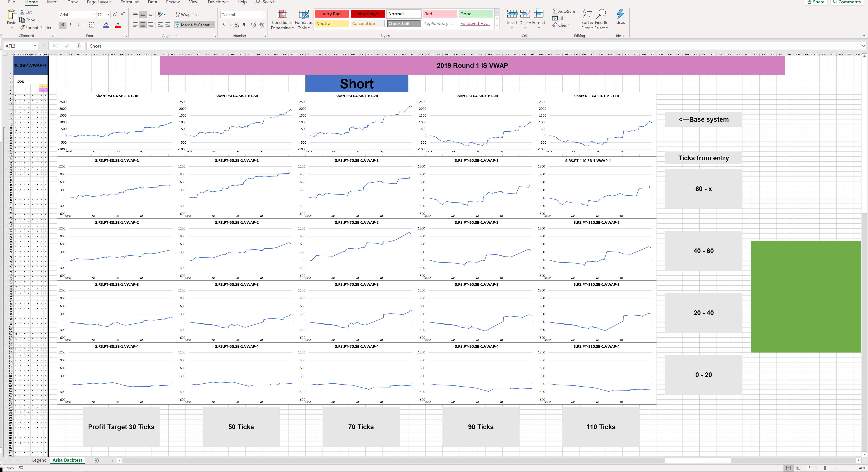Increase font size with the larger A icon

[x=115, y=14]
